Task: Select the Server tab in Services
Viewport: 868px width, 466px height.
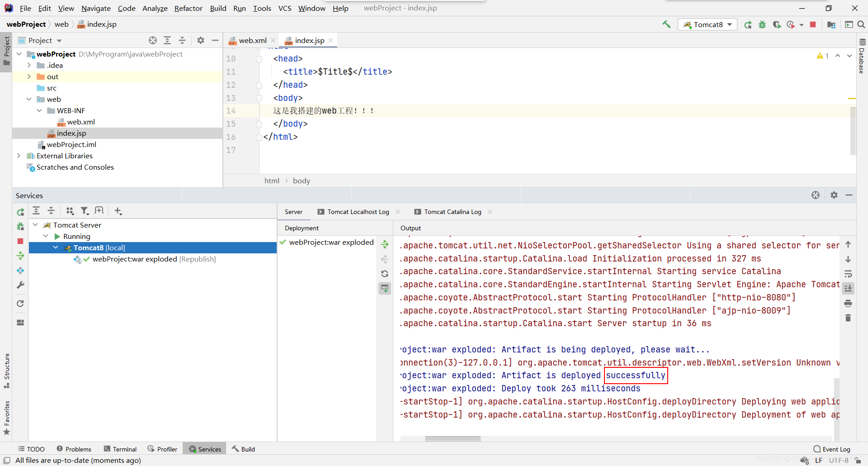Action: (293, 212)
